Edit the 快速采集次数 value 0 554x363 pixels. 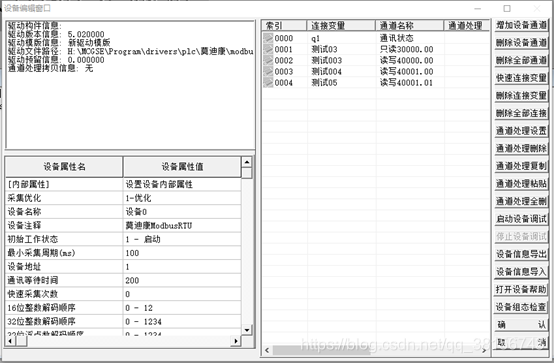pos(182,294)
